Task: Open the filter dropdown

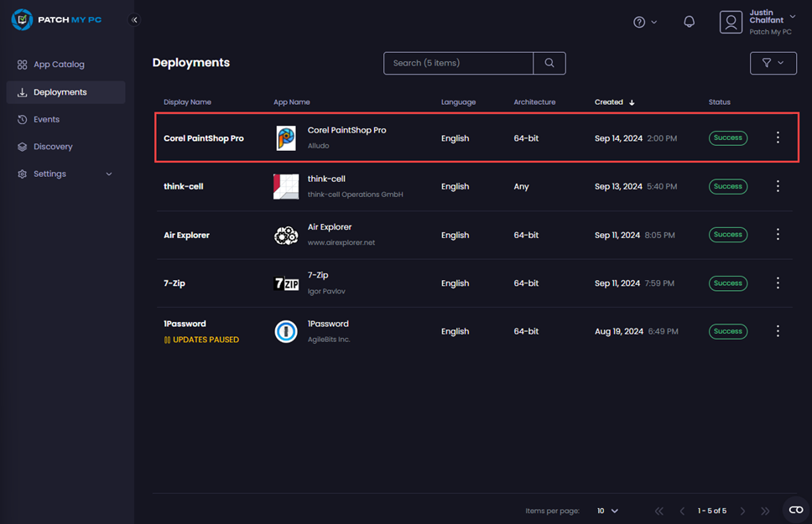Action: (x=773, y=63)
